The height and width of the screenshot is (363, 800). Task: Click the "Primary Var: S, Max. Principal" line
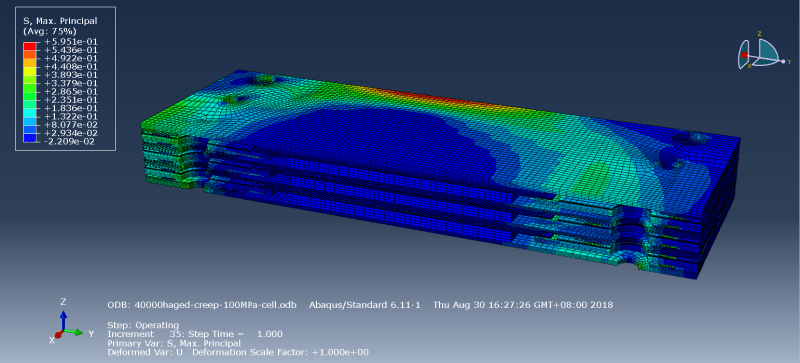pyautogui.click(x=174, y=343)
